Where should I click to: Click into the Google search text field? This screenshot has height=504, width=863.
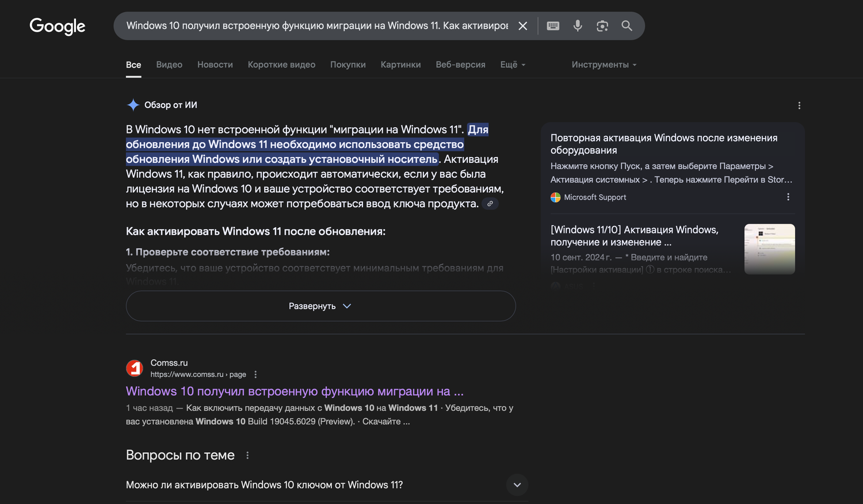316,26
